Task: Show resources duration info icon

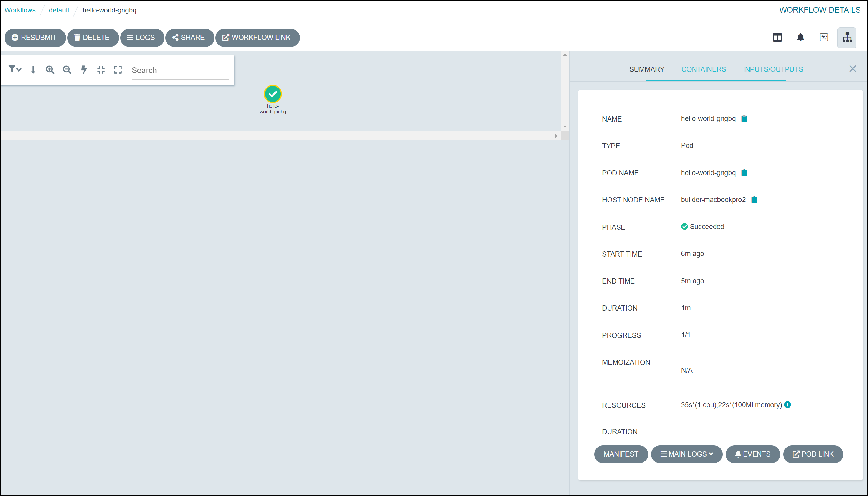Action: (x=788, y=405)
